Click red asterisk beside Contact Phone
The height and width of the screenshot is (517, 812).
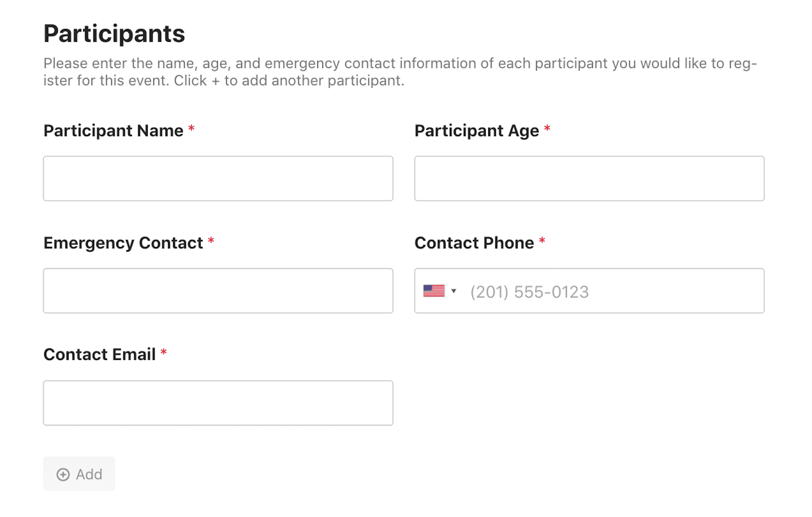pyautogui.click(x=542, y=240)
